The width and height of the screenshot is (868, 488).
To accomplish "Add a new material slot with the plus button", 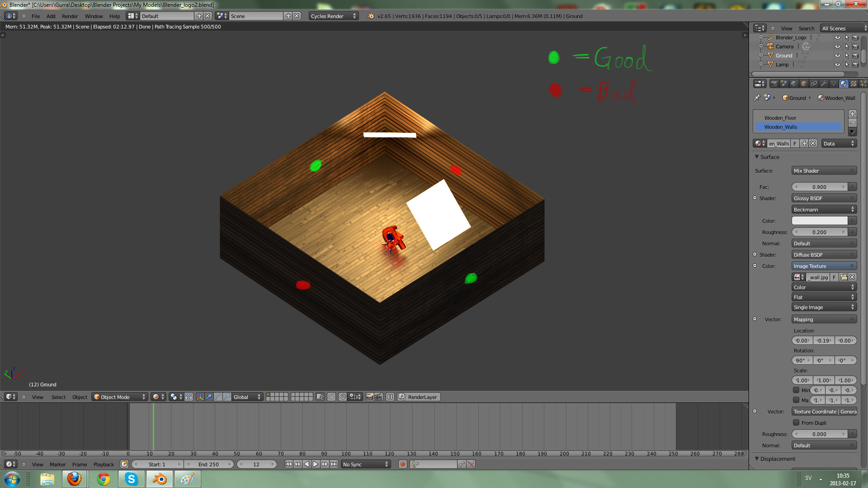I will coord(853,114).
